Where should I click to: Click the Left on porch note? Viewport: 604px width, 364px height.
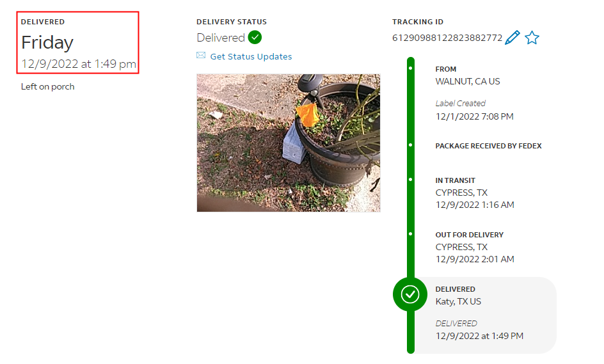tap(48, 86)
